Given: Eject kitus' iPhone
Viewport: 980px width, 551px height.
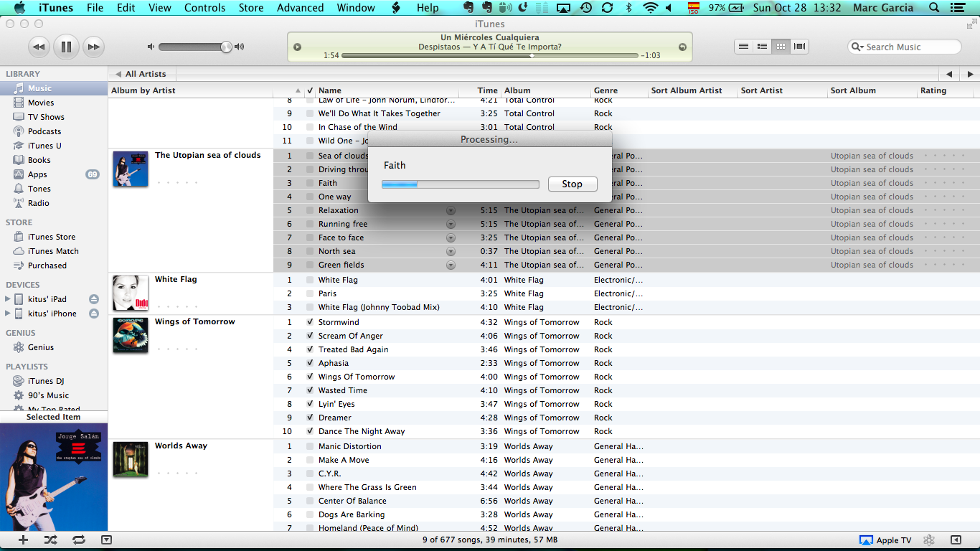Looking at the screenshot, I should tap(94, 314).
